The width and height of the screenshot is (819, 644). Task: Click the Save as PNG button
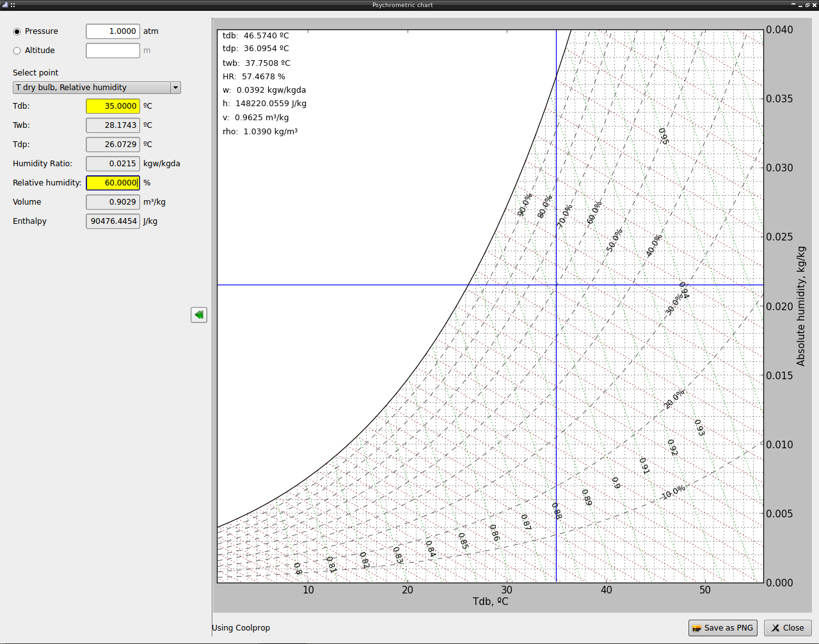click(722, 628)
